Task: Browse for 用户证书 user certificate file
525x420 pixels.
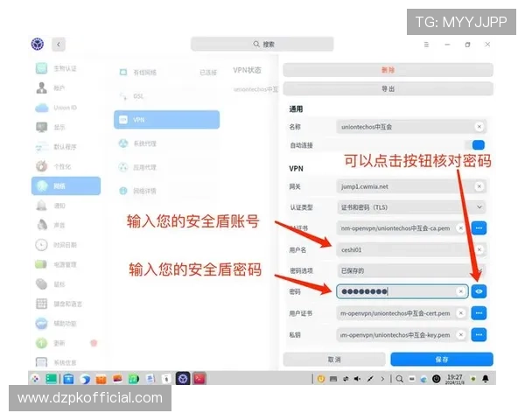Action: (x=479, y=313)
